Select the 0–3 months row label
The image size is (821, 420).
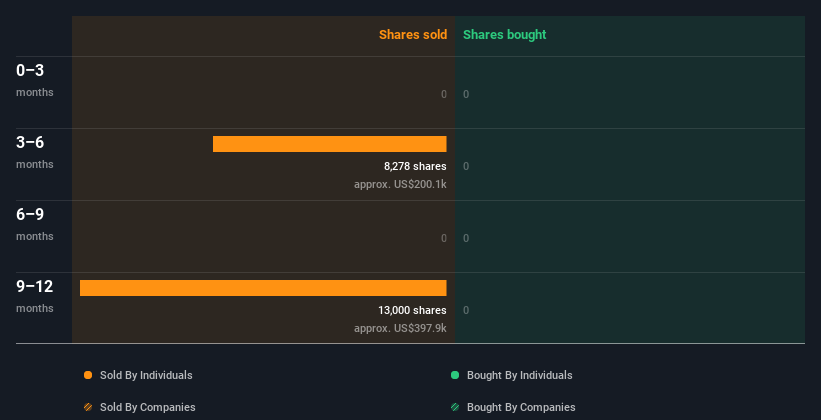pyautogui.click(x=35, y=80)
